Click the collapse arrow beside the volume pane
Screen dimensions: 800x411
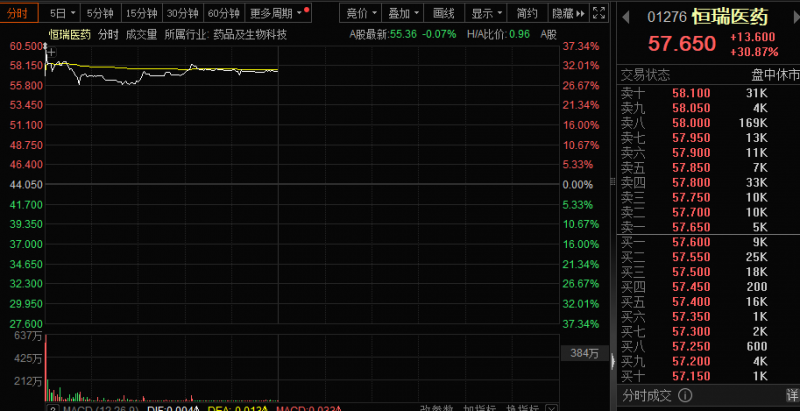[613, 362]
